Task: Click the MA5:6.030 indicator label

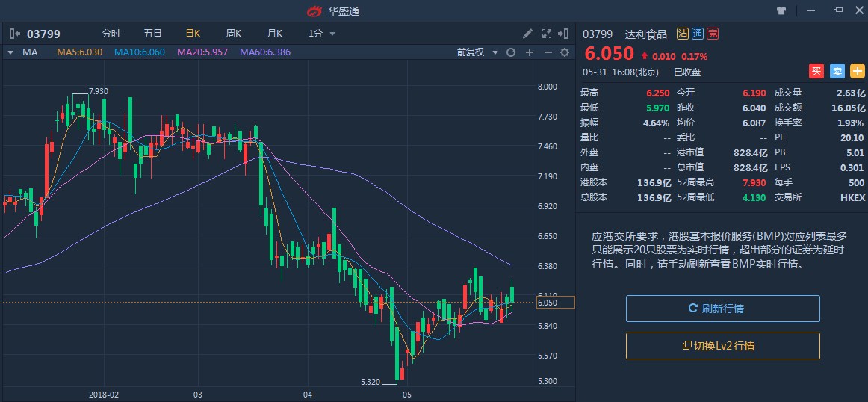Action: 80,52
